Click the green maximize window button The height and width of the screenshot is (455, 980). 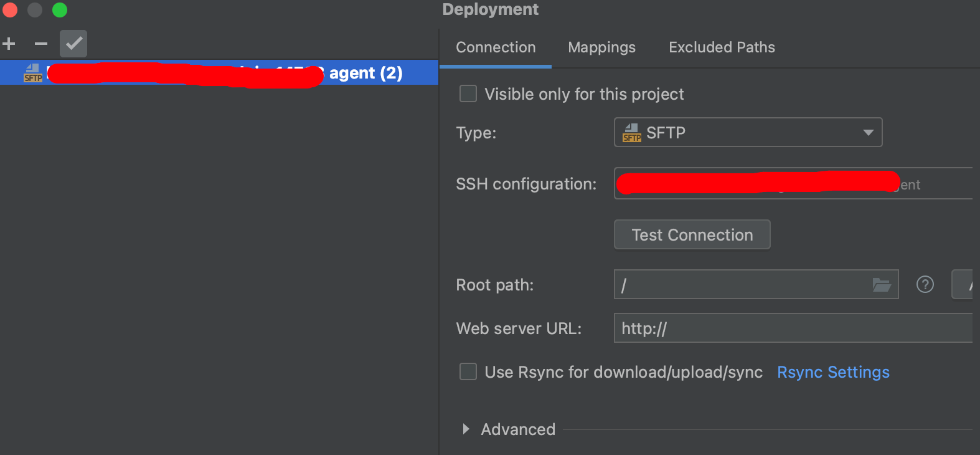point(60,10)
